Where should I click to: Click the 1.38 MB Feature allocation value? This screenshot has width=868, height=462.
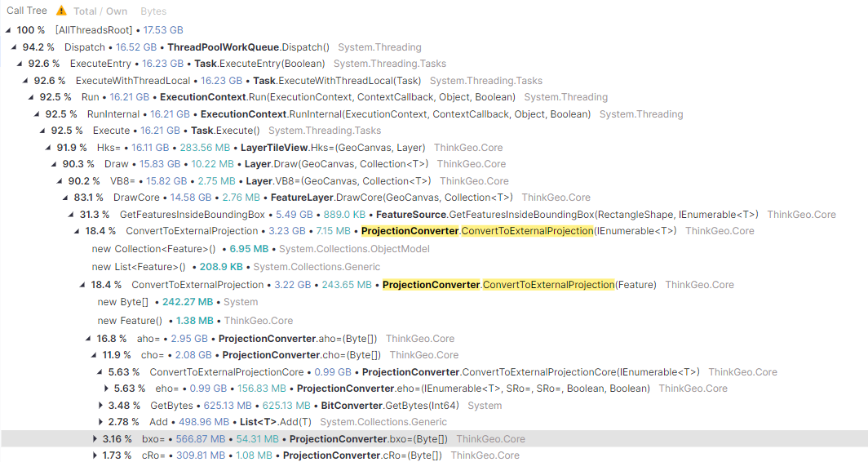(195, 321)
